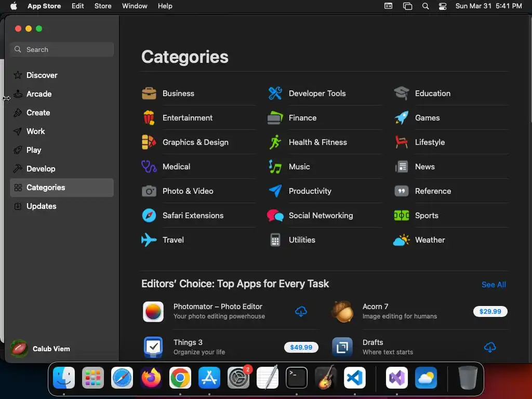Click the Health & Fitness runner icon
The image size is (532, 399).
(275, 142)
